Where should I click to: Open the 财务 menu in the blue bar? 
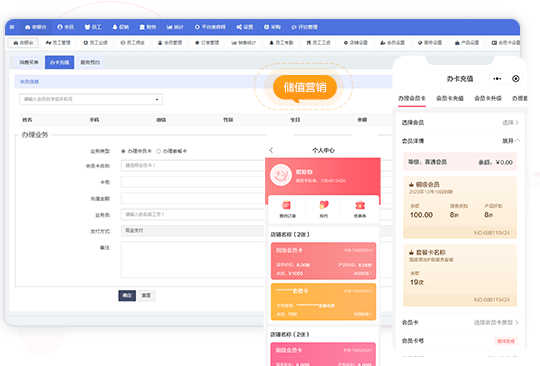click(148, 27)
